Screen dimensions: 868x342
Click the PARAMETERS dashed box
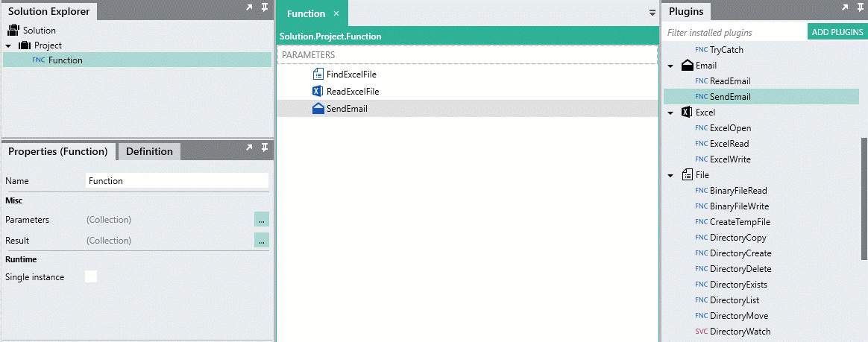tap(468, 55)
